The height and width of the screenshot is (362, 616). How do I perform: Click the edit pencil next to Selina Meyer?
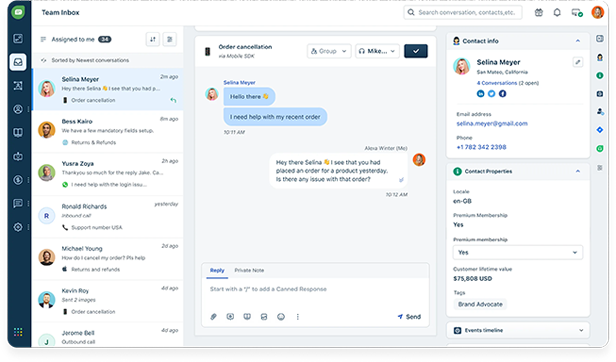click(578, 62)
